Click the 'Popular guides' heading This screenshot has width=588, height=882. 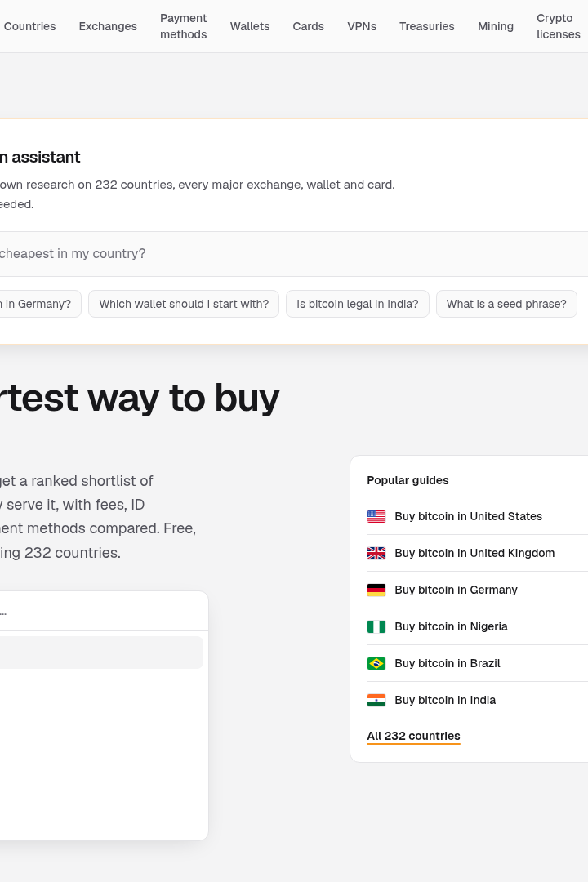tap(408, 480)
